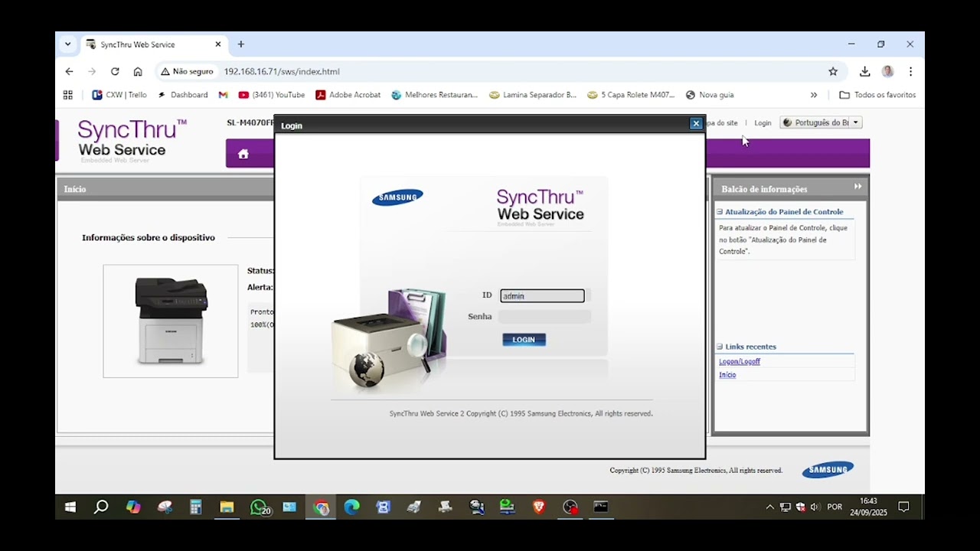Collapse the Links recentes section
This screenshot has width=980, height=551.
[x=720, y=347]
